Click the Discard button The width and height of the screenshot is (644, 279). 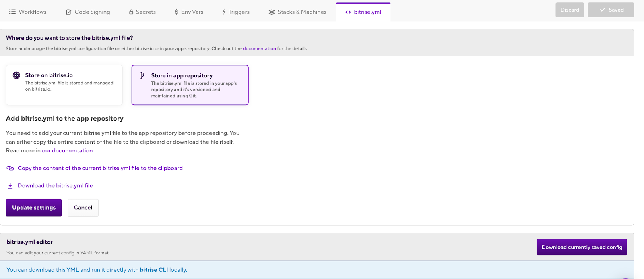pyautogui.click(x=570, y=10)
